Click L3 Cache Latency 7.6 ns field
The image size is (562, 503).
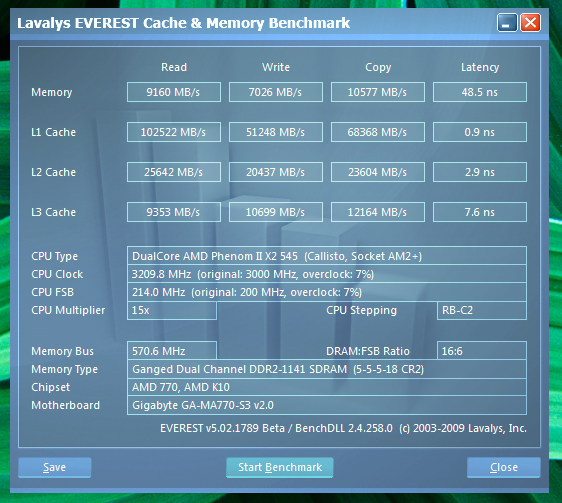(480, 212)
